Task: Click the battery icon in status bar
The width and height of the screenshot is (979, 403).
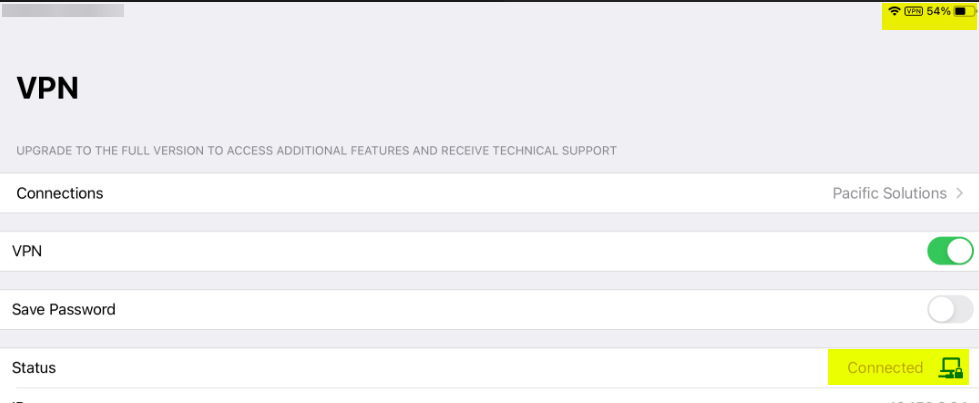Action: click(964, 11)
